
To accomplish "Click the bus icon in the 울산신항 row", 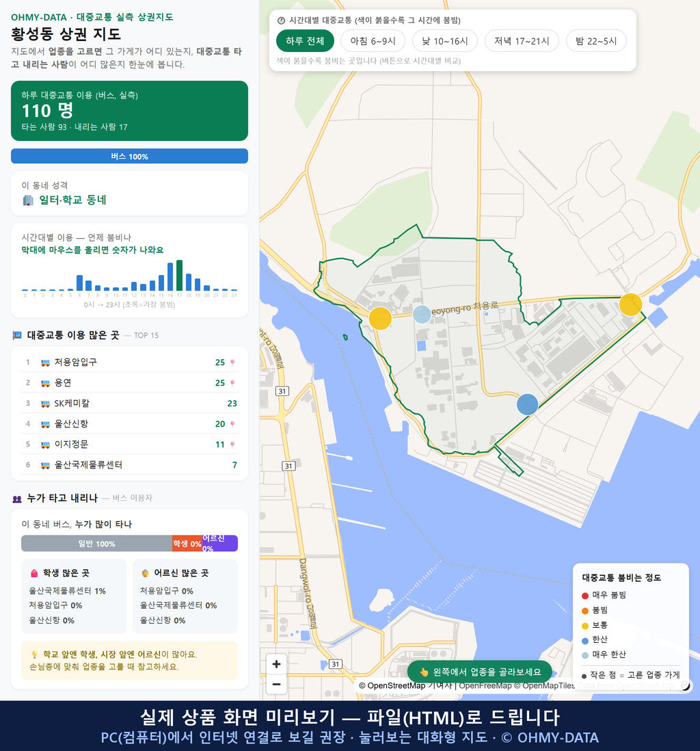I will (x=45, y=424).
